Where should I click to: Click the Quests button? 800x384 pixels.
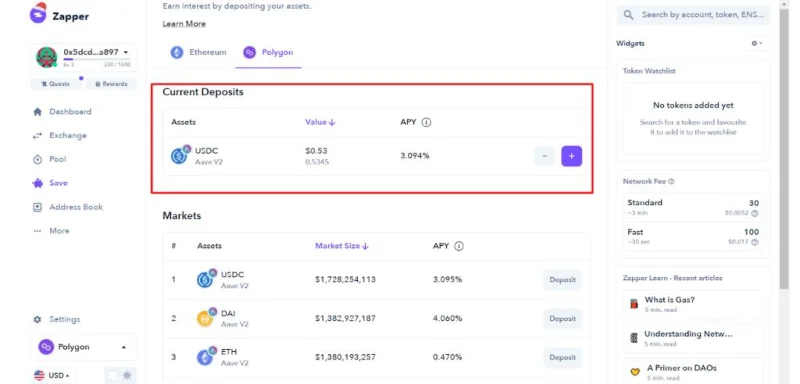coord(55,84)
